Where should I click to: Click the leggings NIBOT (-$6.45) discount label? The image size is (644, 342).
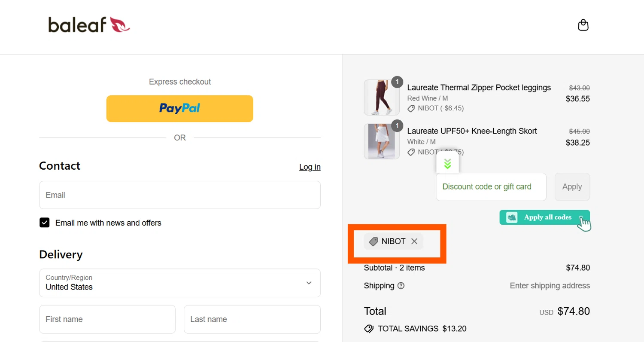click(435, 108)
